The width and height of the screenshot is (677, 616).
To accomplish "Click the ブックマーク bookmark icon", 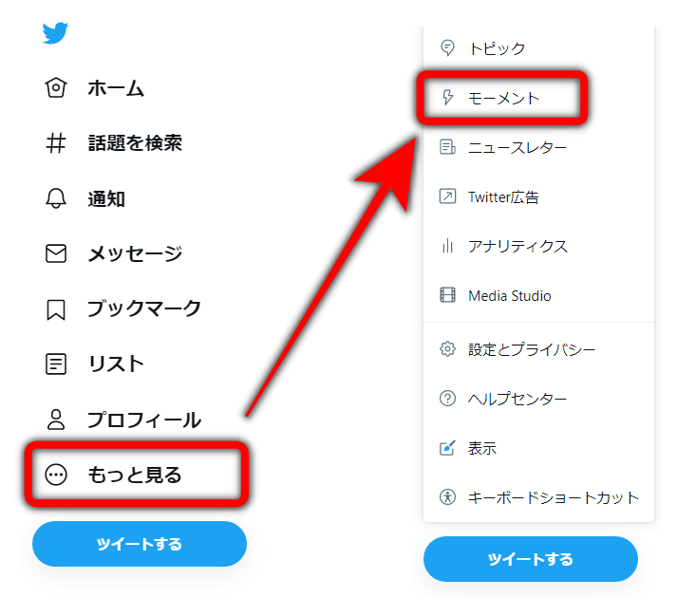I will pos(56,309).
